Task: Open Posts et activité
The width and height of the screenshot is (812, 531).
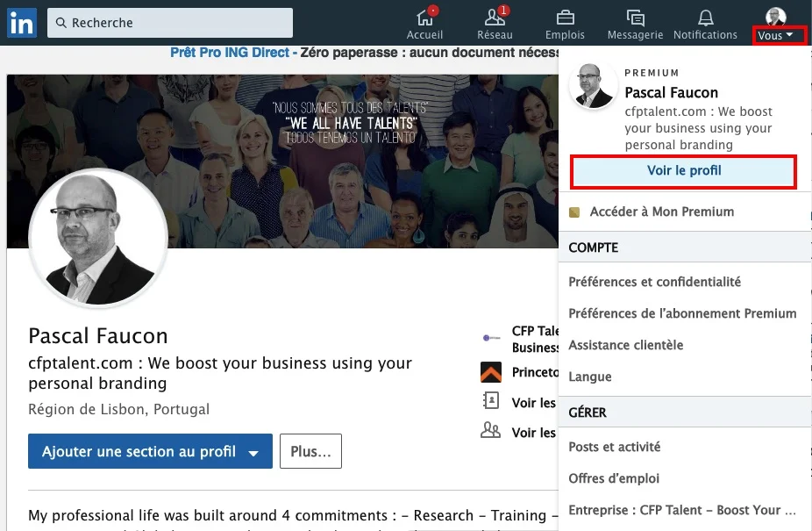Action: (x=614, y=447)
